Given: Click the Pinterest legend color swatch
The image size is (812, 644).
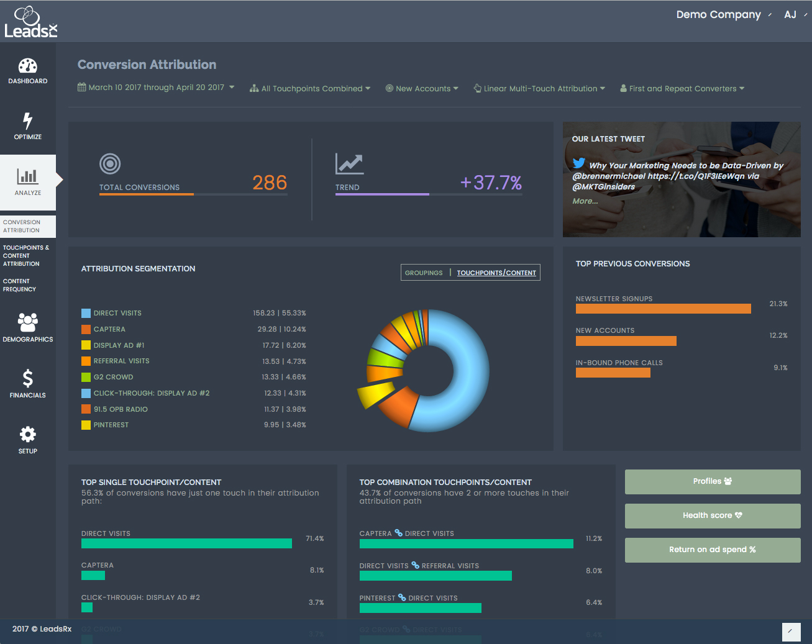Looking at the screenshot, I should point(86,425).
